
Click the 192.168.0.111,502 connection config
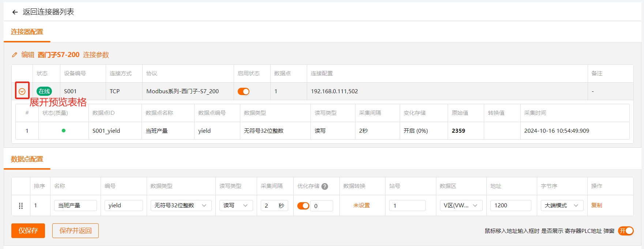coord(334,91)
